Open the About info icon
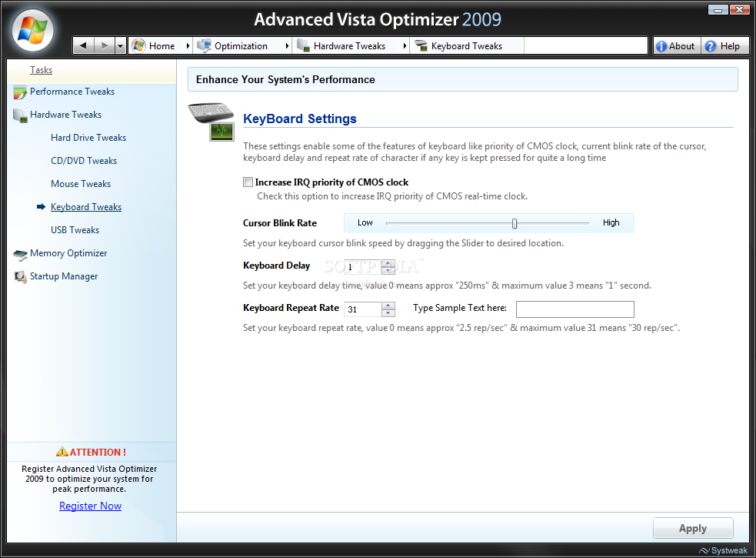This screenshot has width=756, height=558. point(661,46)
